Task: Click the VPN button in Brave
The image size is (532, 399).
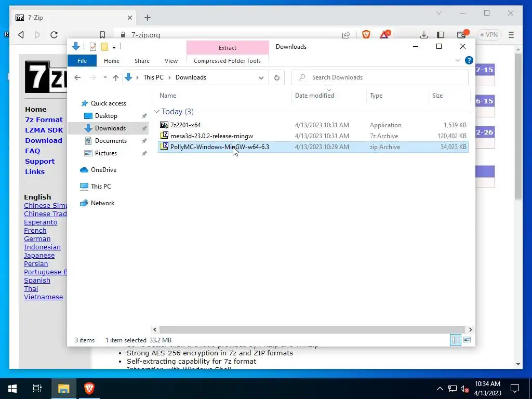Action: [x=489, y=35]
